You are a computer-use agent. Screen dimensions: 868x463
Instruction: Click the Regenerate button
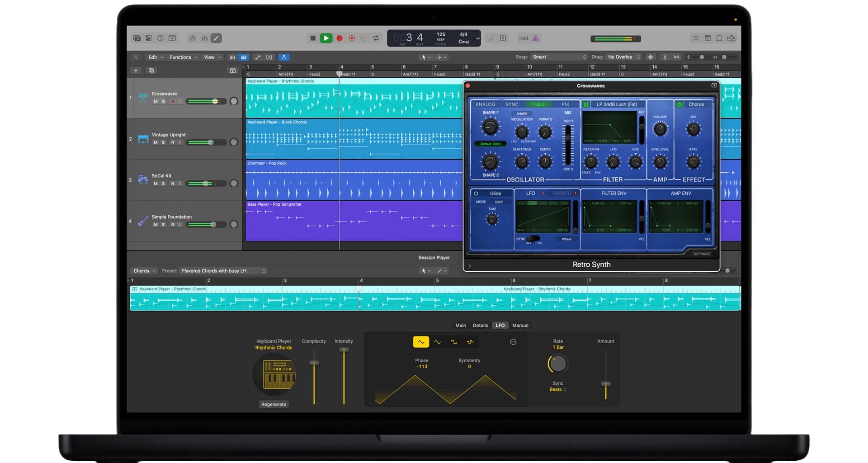pyautogui.click(x=274, y=404)
